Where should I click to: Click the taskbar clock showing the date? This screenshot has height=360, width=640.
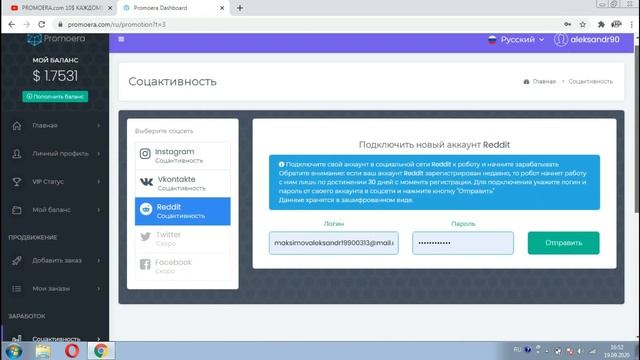(616, 351)
